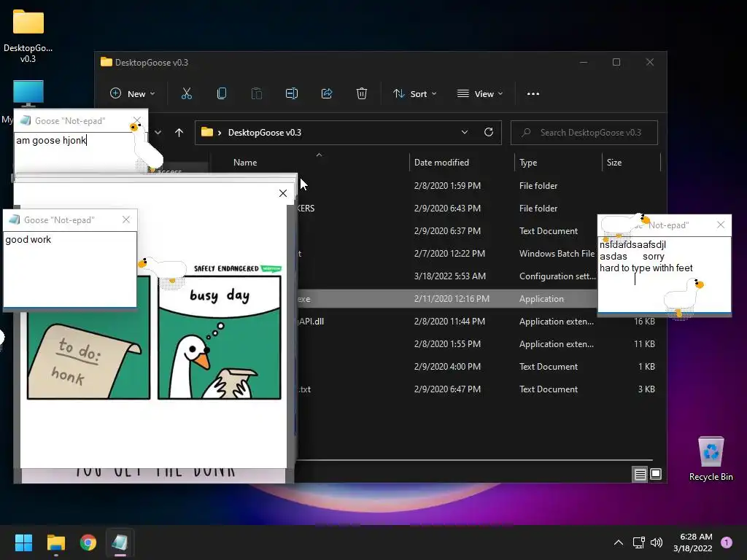
Task: Click the 'busy day' goose comic panel
Action: 220,337
